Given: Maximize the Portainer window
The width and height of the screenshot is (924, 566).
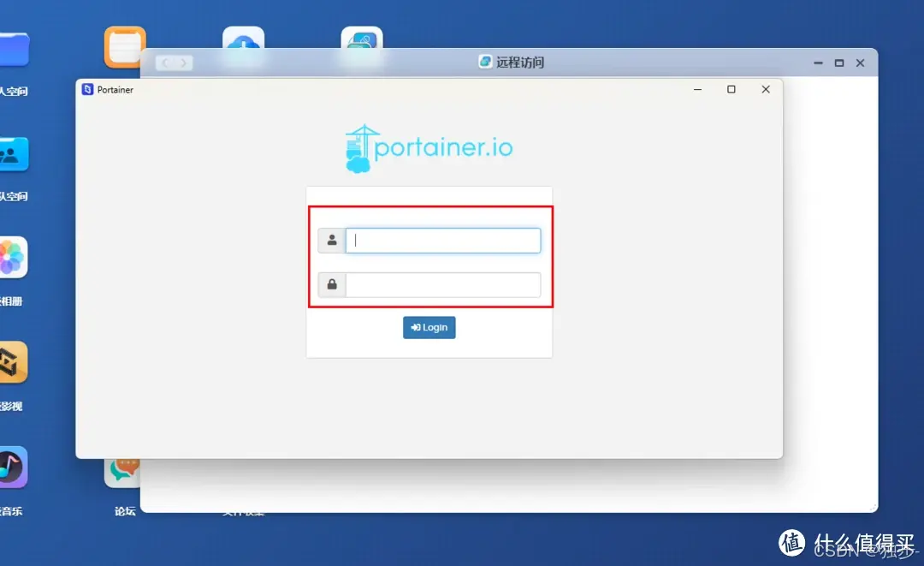Looking at the screenshot, I should pyautogui.click(x=731, y=90).
